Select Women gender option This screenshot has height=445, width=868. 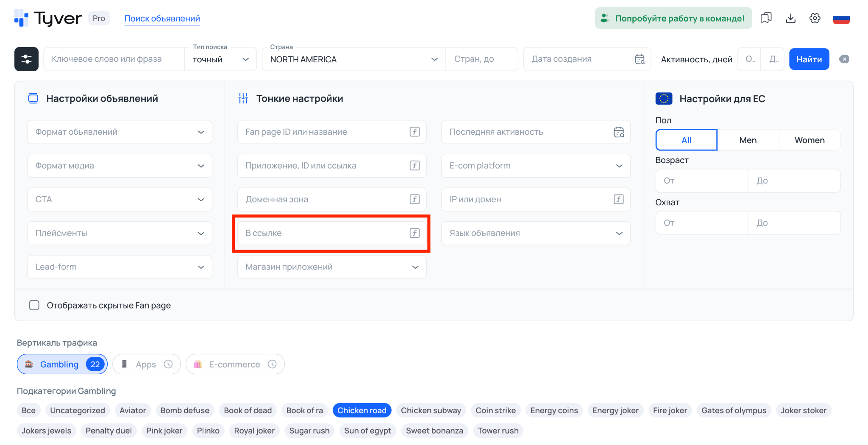pos(809,140)
